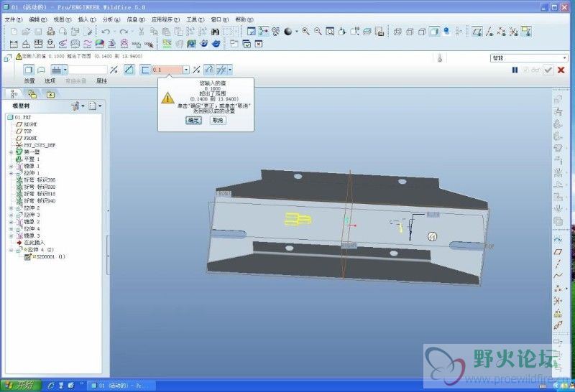Click the wireframe display style icon
The width and height of the screenshot is (575, 392).
(397, 32)
